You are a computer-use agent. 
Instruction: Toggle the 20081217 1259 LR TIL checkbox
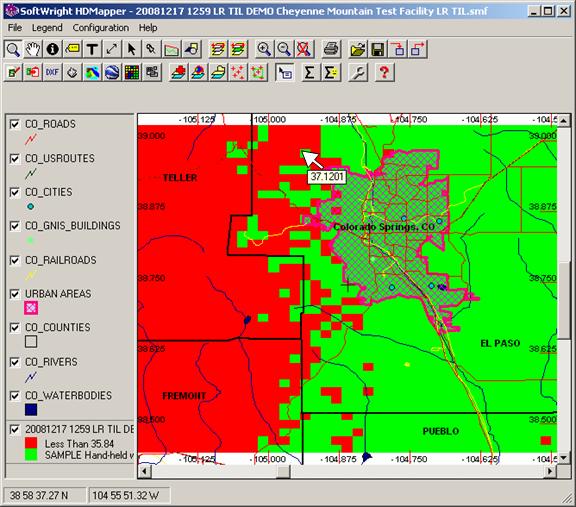(x=15, y=429)
